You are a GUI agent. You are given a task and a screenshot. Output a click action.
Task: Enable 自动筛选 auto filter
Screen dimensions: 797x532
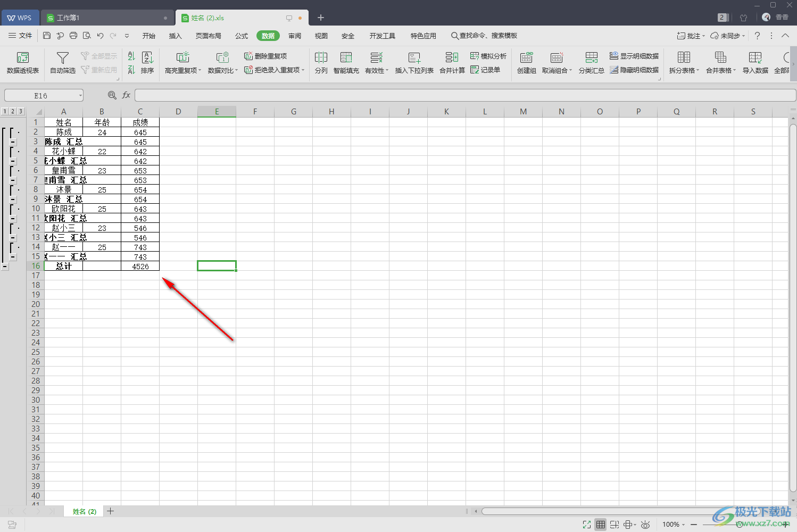(x=63, y=63)
